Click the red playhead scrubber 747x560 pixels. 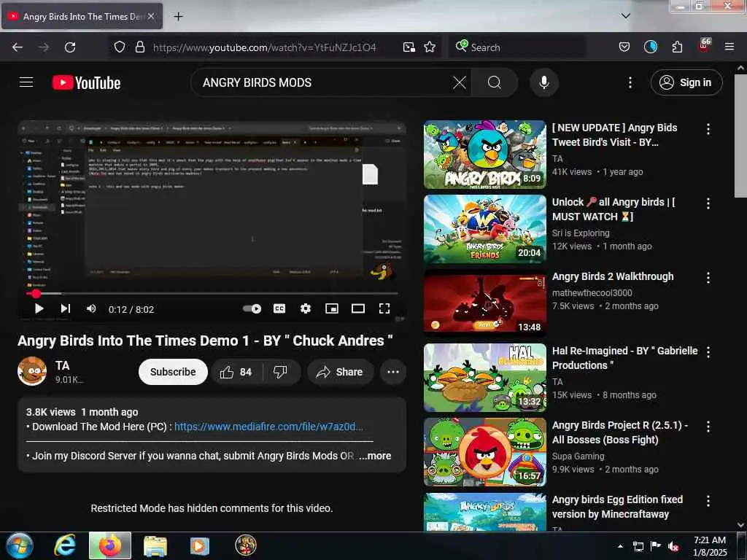pos(36,293)
